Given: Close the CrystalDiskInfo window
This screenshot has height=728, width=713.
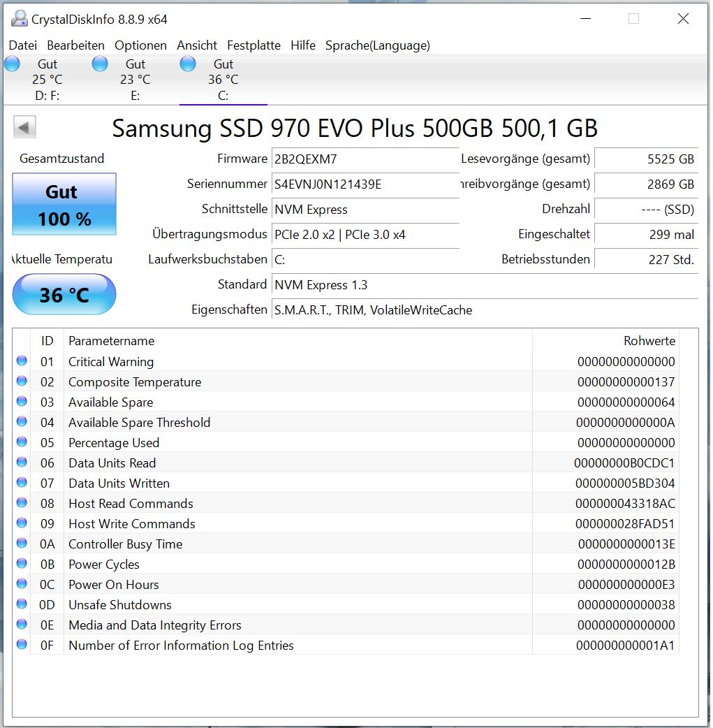Looking at the screenshot, I should [683, 19].
